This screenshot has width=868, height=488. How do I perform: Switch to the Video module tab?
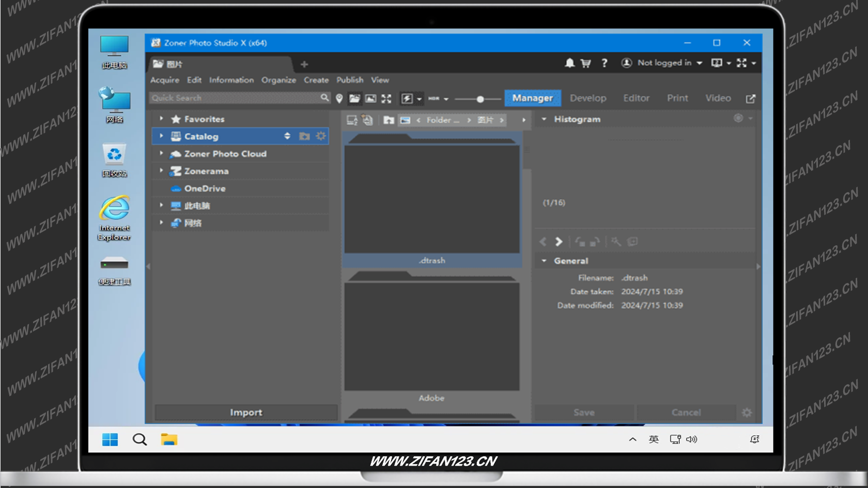click(x=718, y=98)
